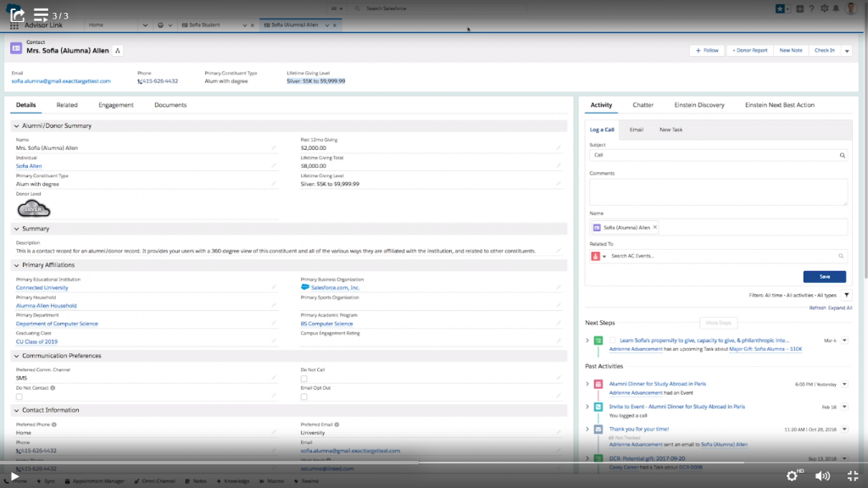
Task: Check the Learn Sofia's propensity task checkbox
Action: 612,341
